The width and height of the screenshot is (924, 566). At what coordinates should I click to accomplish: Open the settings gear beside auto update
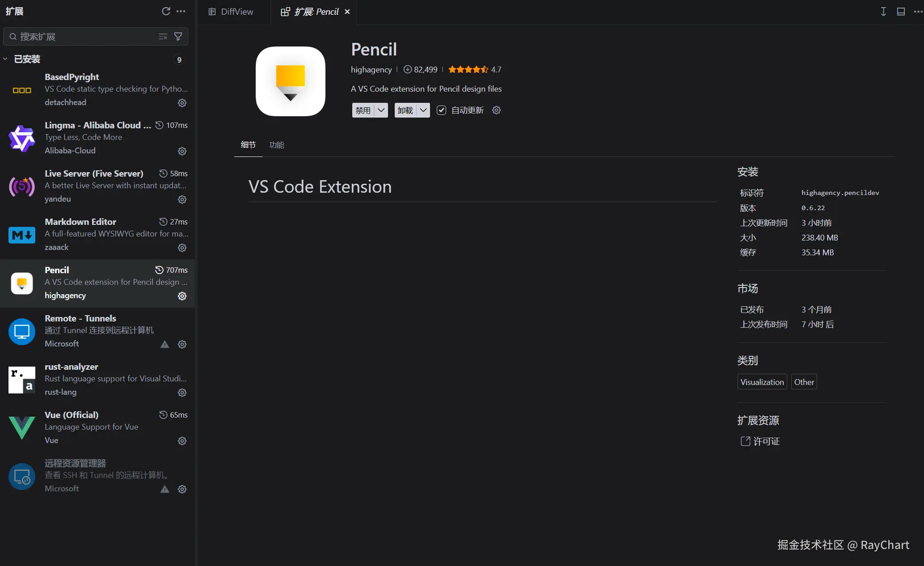click(x=496, y=110)
